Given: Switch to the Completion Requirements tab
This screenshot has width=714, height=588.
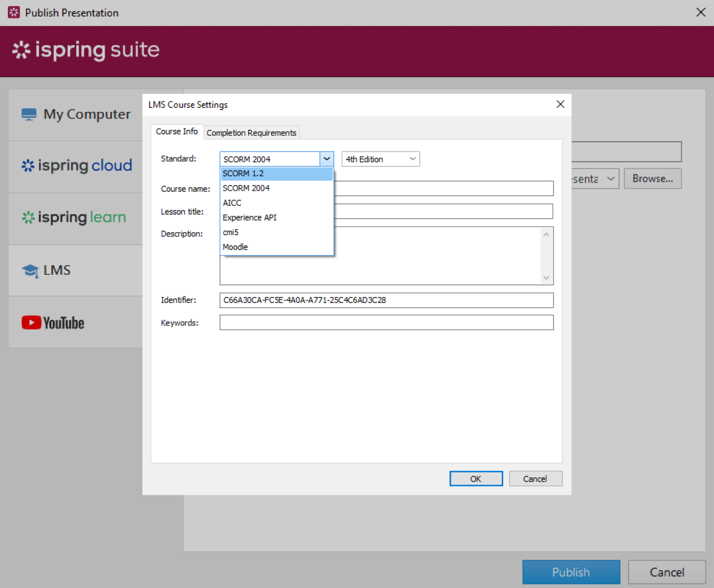Looking at the screenshot, I should pos(251,132).
